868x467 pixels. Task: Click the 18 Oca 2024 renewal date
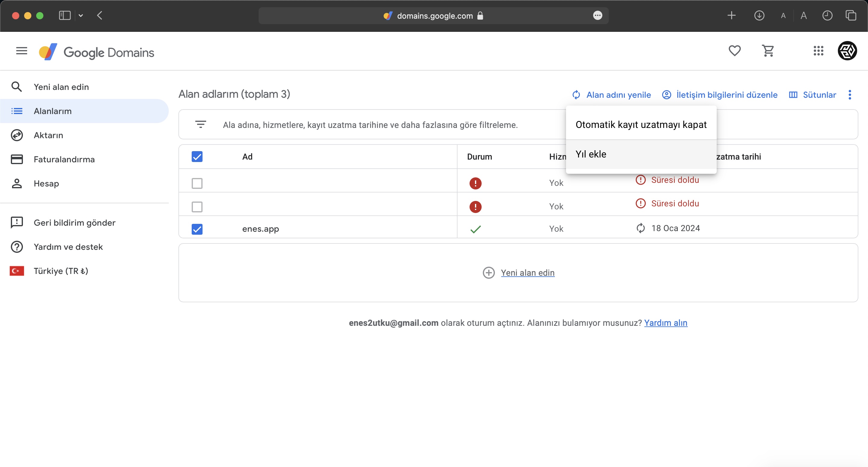(x=675, y=228)
